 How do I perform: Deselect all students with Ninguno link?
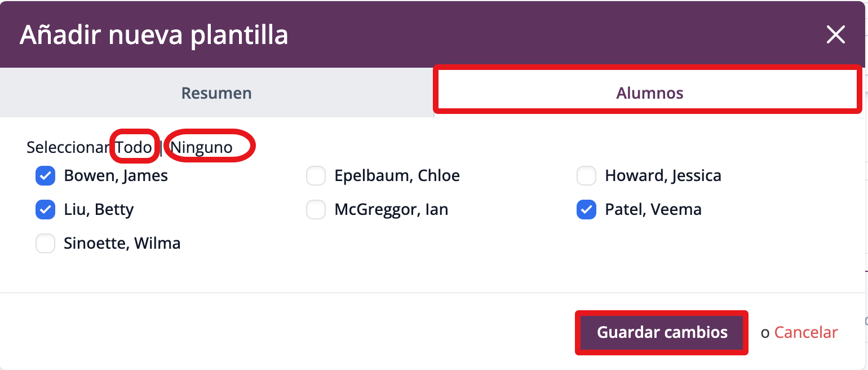tap(202, 148)
